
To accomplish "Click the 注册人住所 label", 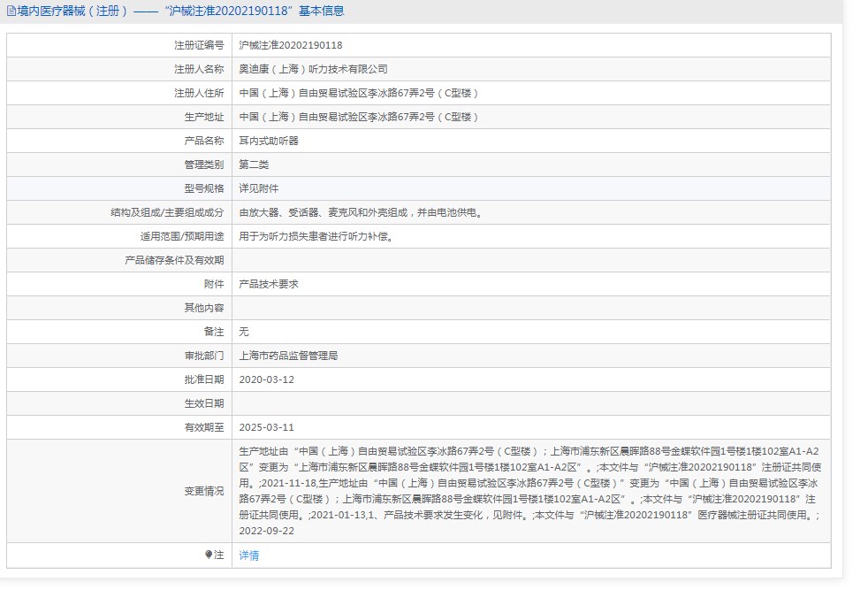I will pyautogui.click(x=199, y=93).
